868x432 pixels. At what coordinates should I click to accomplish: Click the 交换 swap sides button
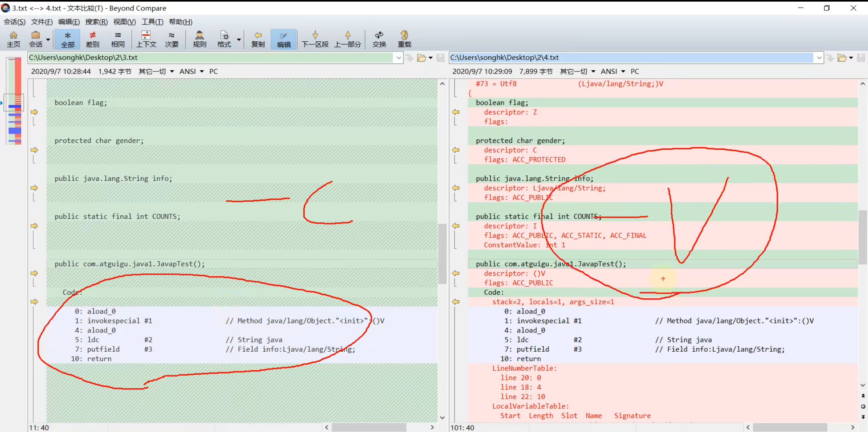(x=379, y=39)
